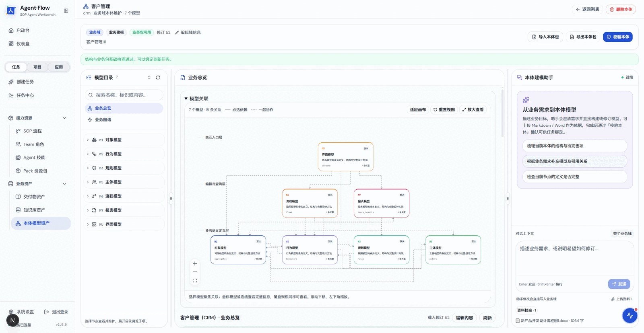Expand the M3 规则模型 tree node
644x333 pixels.
88,168
